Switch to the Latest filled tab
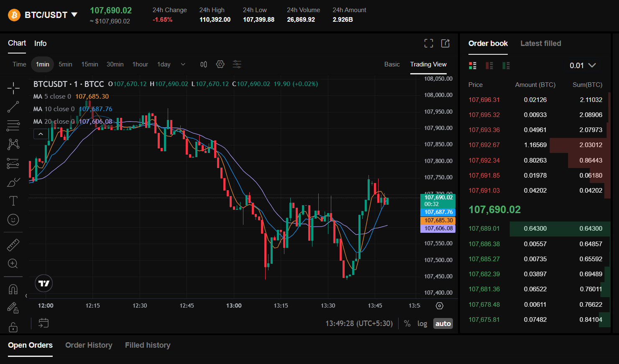 click(541, 43)
